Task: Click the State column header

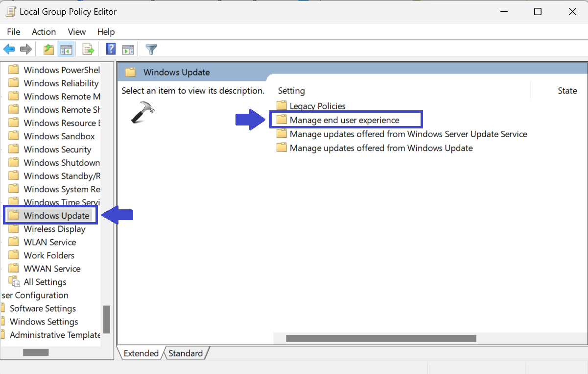Action: pos(567,91)
